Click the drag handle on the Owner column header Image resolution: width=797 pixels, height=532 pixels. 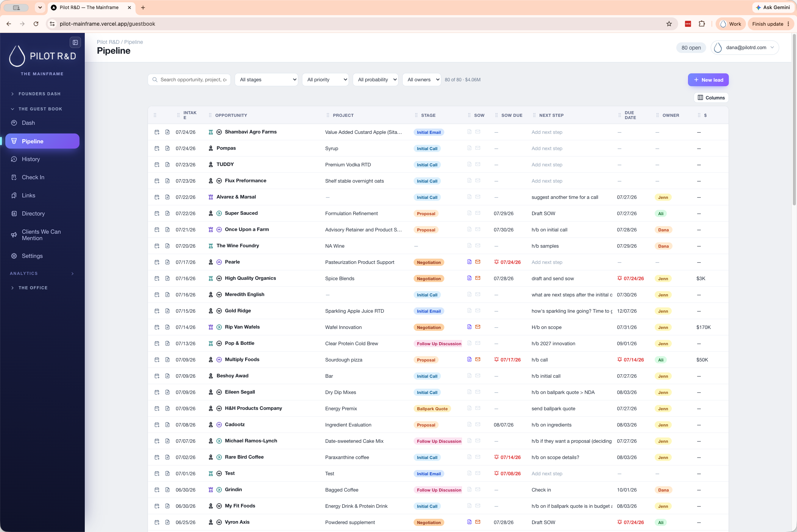point(657,115)
